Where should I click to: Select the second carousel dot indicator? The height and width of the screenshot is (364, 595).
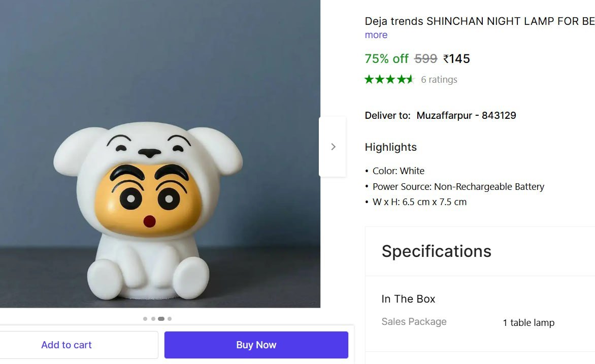pyautogui.click(x=153, y=319)
